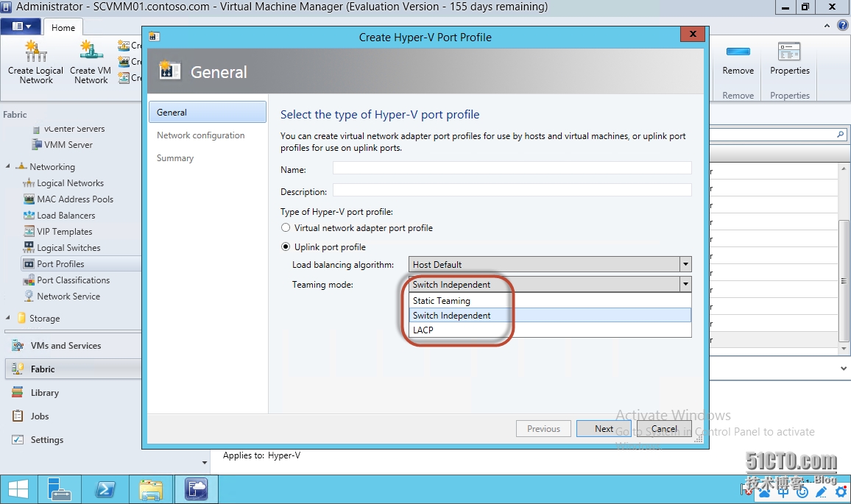Click the VIP Templates icon
Viewport: 851px width, 504px height.
29,231
